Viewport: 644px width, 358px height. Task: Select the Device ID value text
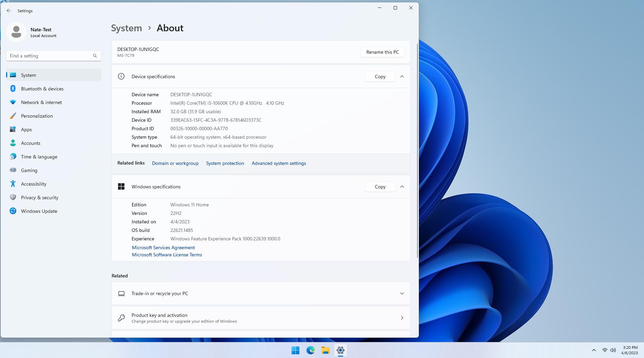[x=216, y=120]
